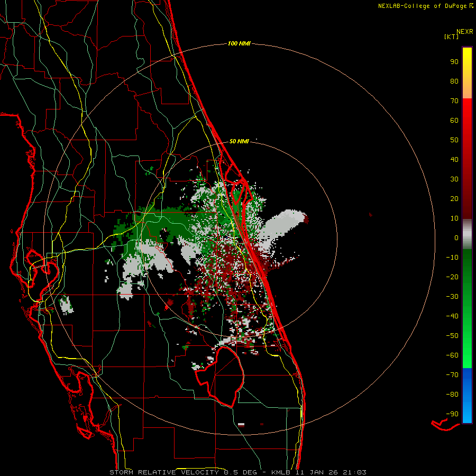Click the gray zero-velocity band of color bar
The width and height of the screenshot is (476, 476).
[467, 234]
